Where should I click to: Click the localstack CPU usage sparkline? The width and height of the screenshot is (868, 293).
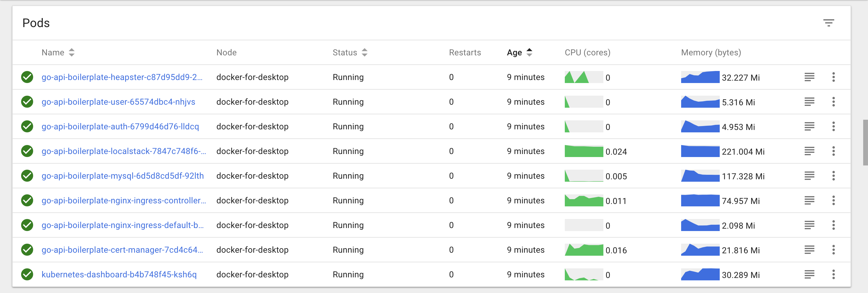pyautogui.click(x=583, y=151)
